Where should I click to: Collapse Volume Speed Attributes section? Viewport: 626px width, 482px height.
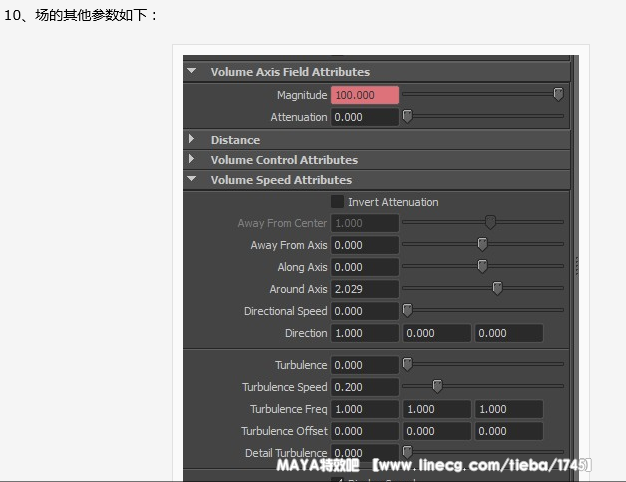192,179
